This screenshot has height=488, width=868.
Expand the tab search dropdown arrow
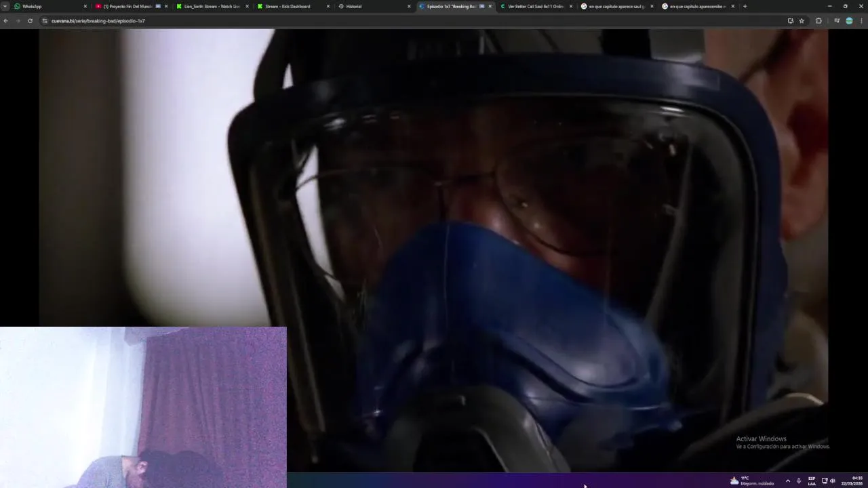tap(5, 6)
